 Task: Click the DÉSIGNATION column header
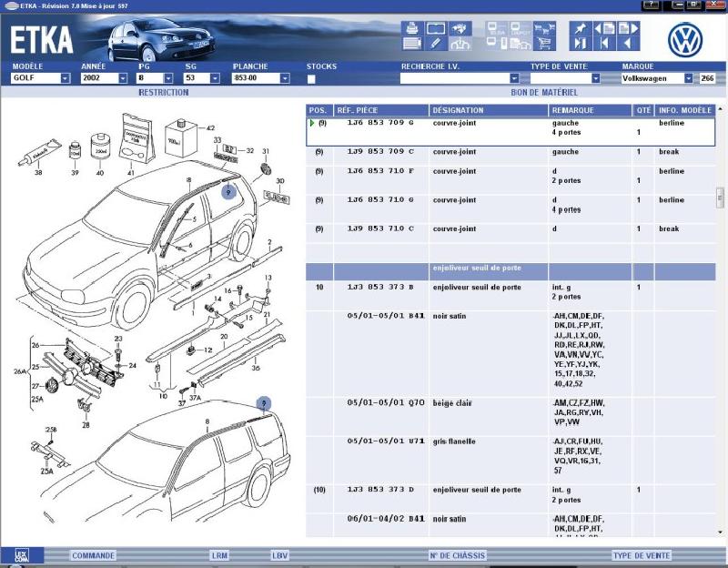pos(489,110)
